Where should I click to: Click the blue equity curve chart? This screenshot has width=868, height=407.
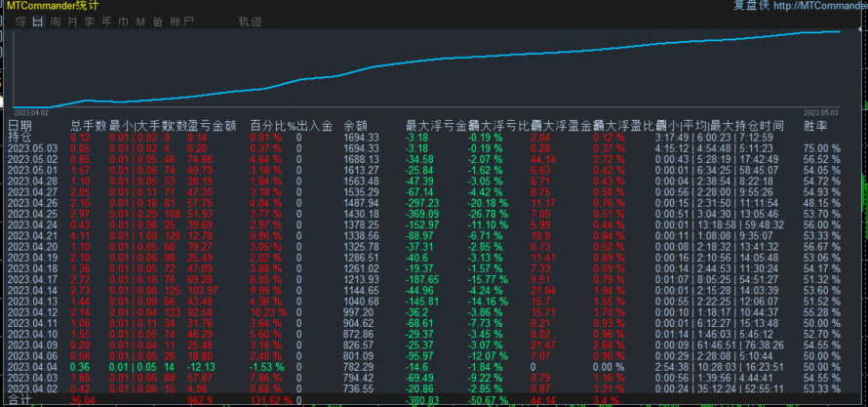(426, 69)
